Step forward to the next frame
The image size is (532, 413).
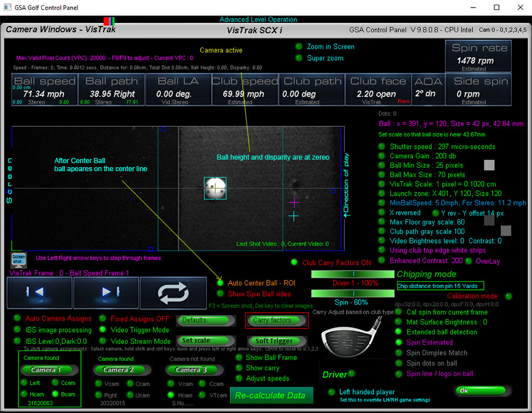click(x=106, y=293)
